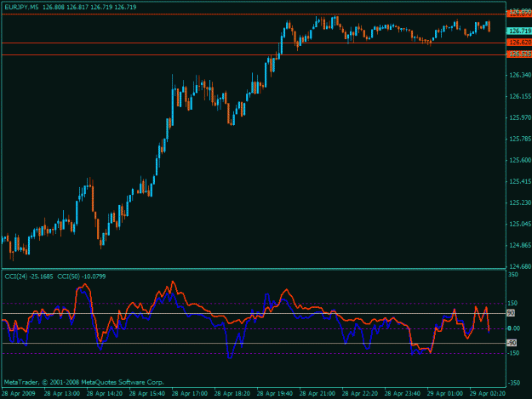Click the 150 value on the CCI scale
The image size is (532, 399).
coord(513,303)
